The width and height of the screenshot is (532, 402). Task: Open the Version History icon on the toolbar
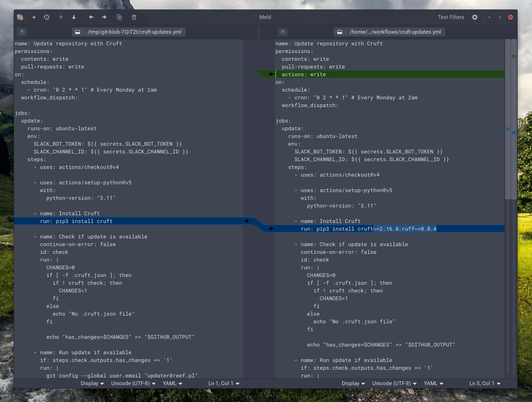pos(46,17)
